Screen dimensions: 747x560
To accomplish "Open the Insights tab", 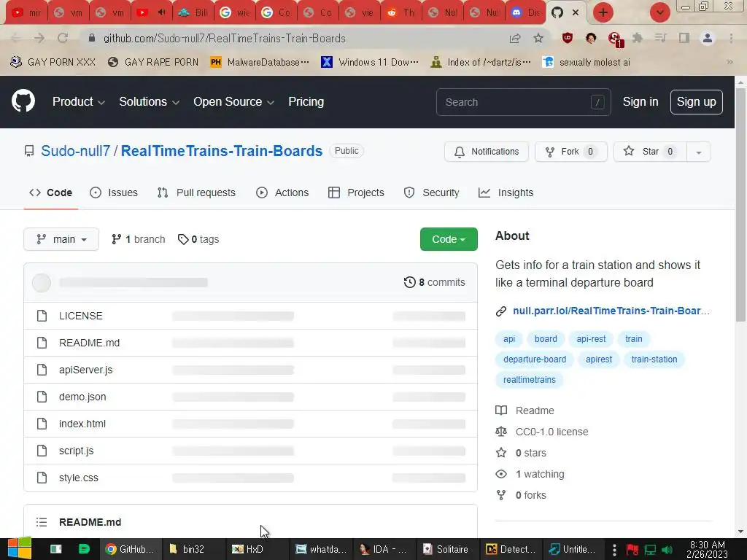I will pyautogui.click(x=506, y=192).
